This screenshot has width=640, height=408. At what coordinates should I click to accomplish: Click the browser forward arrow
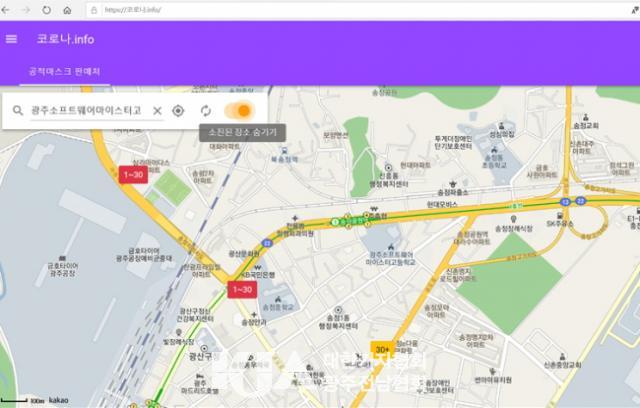26,10
